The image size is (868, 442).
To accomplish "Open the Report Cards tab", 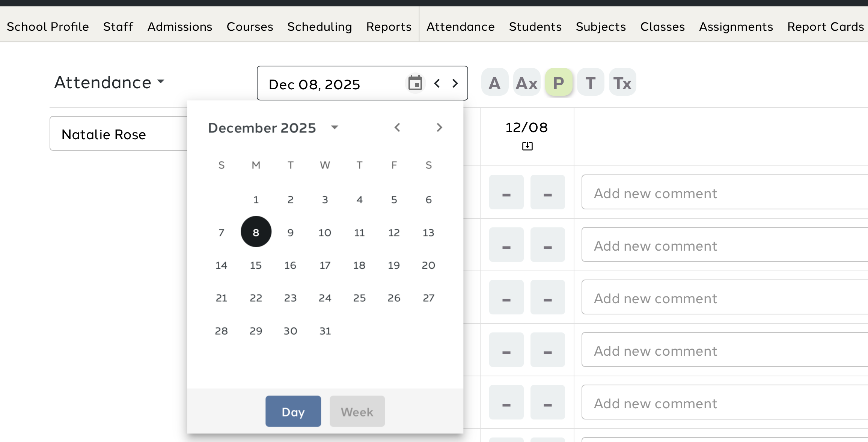I will pos(825,27).
